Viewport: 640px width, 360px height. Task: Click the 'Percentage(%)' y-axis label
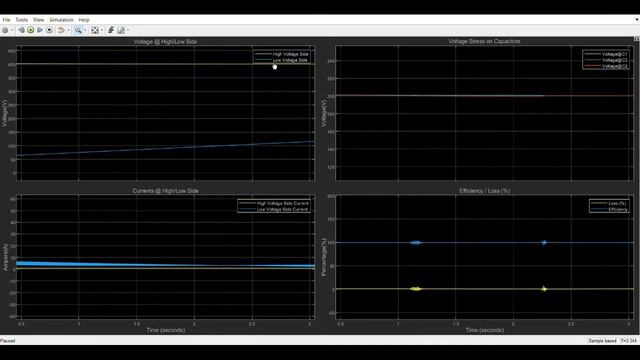coord(324,257)
